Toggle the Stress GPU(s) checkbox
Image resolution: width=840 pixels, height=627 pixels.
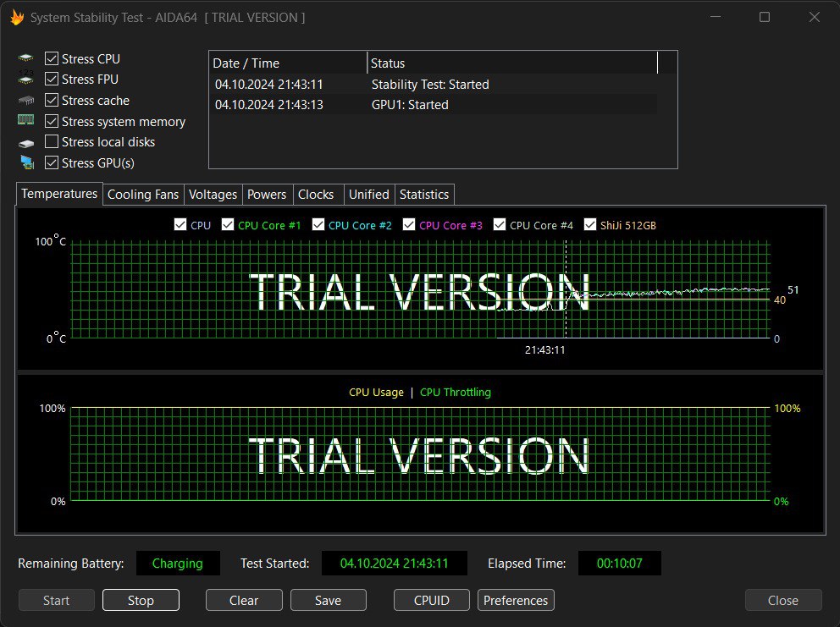pyautogui.click(x=52, y=162)
